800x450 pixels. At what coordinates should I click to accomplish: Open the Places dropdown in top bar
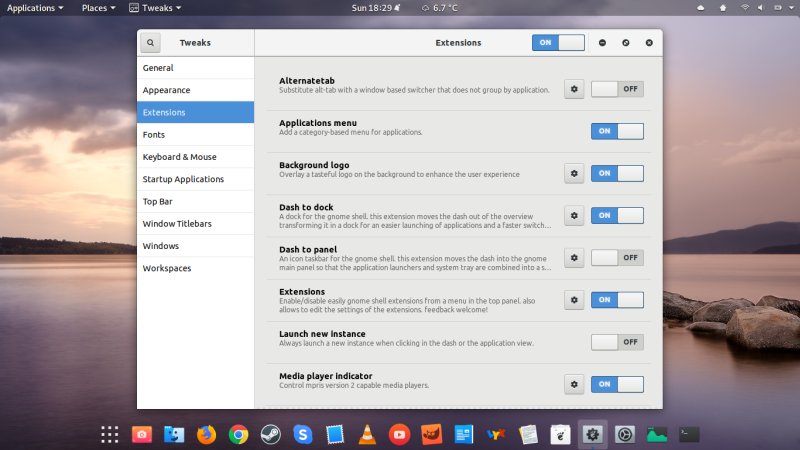[x=98, y=8]
